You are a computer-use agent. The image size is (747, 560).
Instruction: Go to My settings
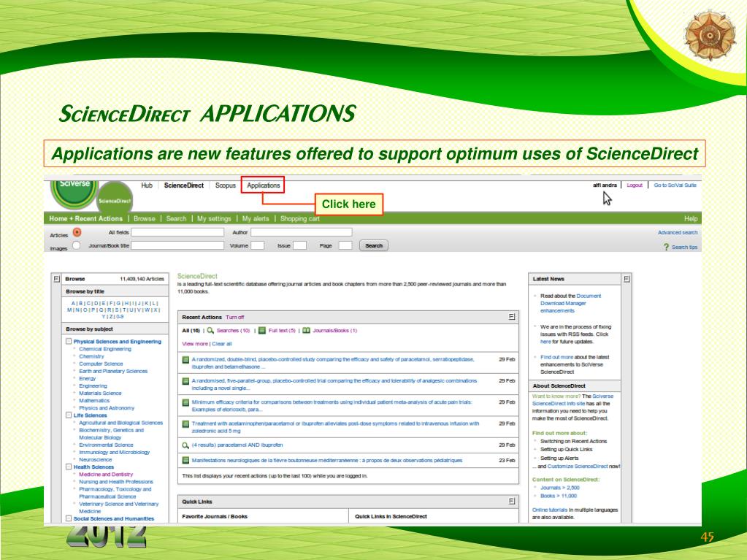click(214, 218)
